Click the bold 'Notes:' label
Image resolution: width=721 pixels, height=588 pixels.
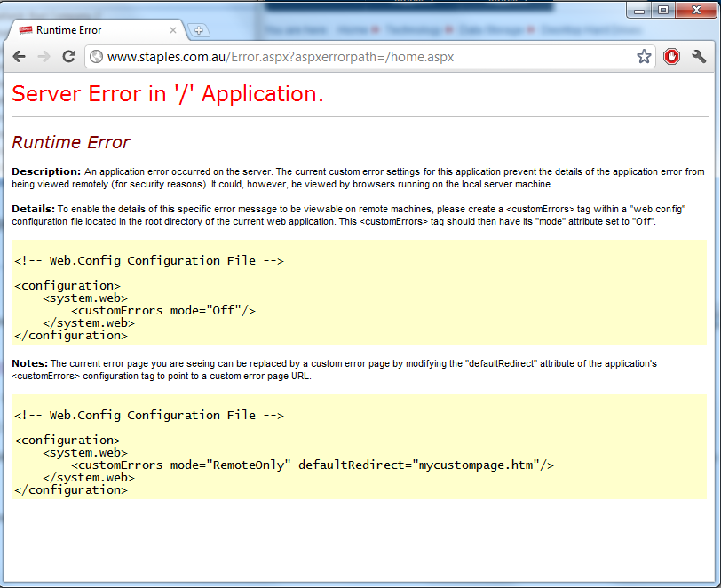coord(30,363)
